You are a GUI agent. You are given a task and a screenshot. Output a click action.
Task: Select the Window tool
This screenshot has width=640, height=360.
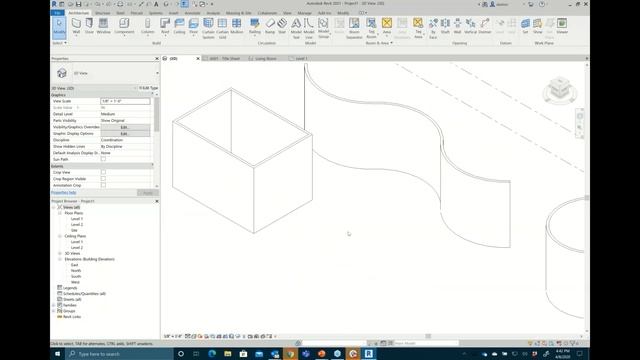104,26
